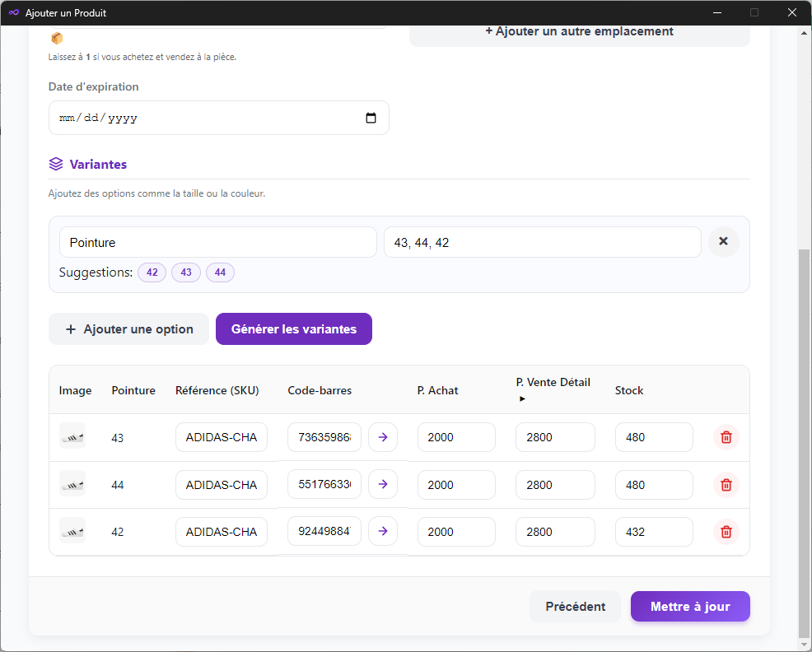Open the expiration date calendar picker
This screenshot has width=812, height=652.
tap(371, 118)
